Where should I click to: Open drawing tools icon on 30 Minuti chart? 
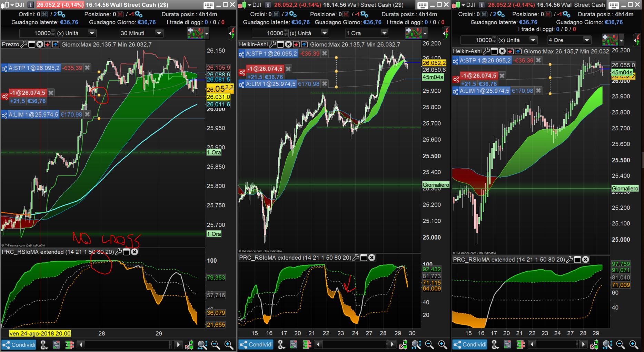[x=44, y=345]
